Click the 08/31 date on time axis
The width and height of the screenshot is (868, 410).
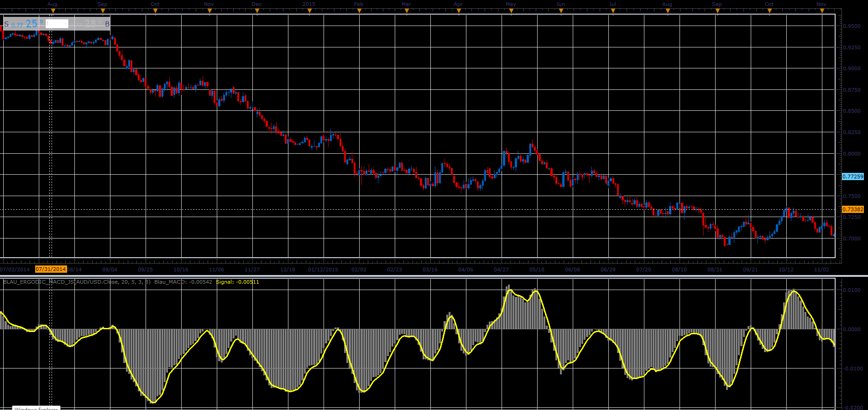coord(715,270)
